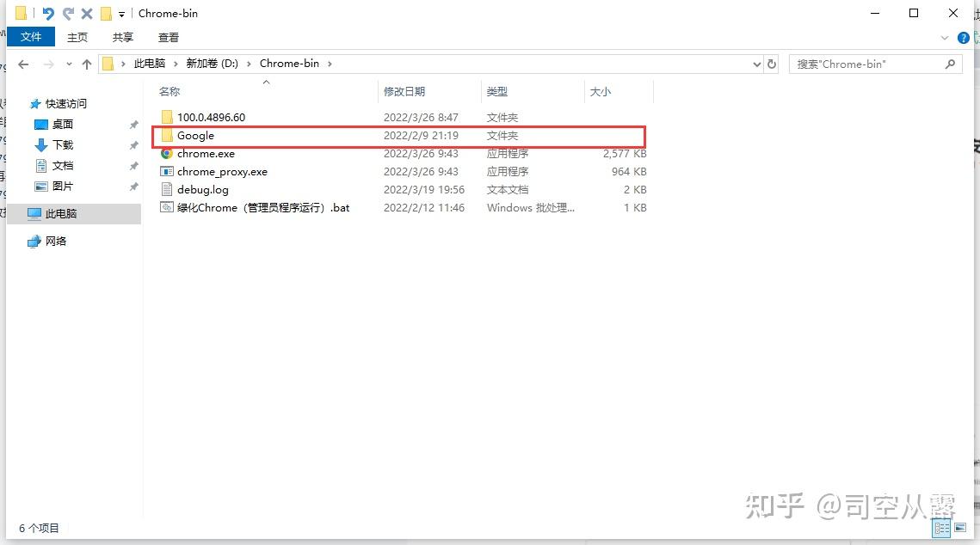The height and width of the screenshot is (545, 980).
Task: Select the debug.log document icon
Action: point(167,189)
